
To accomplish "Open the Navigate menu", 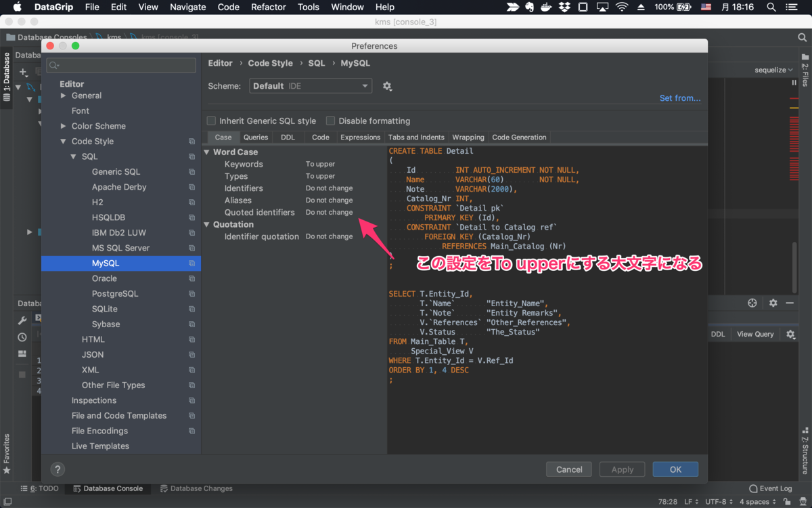I will click(x=187, y=7).
